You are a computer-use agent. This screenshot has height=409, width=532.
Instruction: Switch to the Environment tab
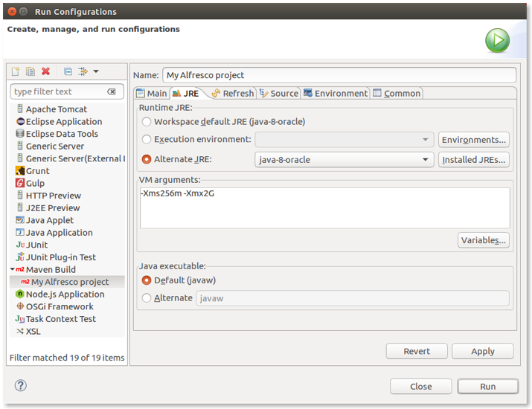pyautogui.click(x=335, y=93)
